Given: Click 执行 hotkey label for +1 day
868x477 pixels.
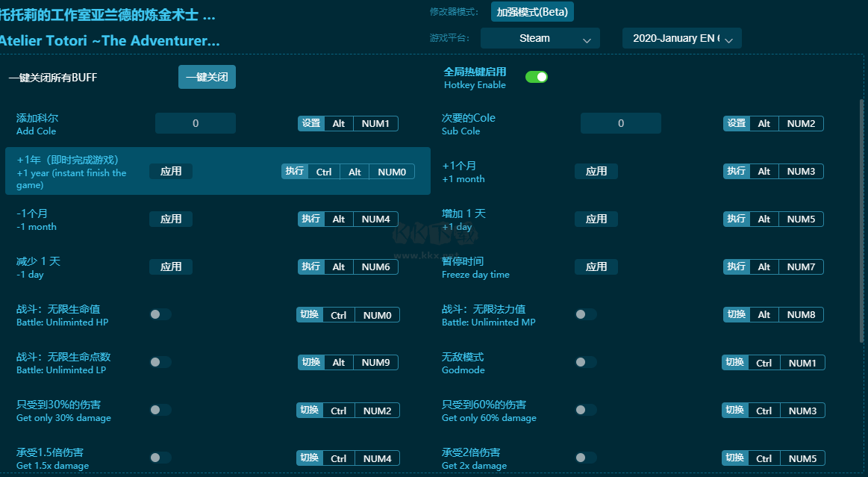Looking at the screenshot, I should point(736,219).
